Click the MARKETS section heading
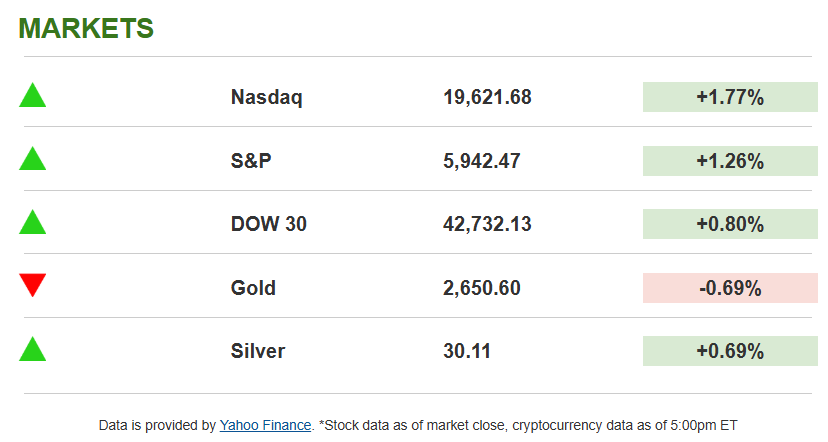Screen dimensions: 828x442 [x=86, y=29]
